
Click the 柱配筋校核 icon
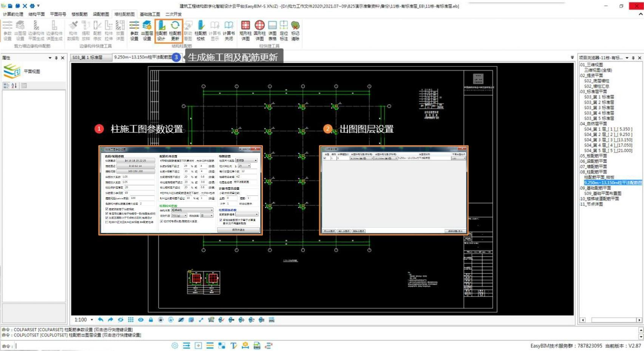point(201,26)
